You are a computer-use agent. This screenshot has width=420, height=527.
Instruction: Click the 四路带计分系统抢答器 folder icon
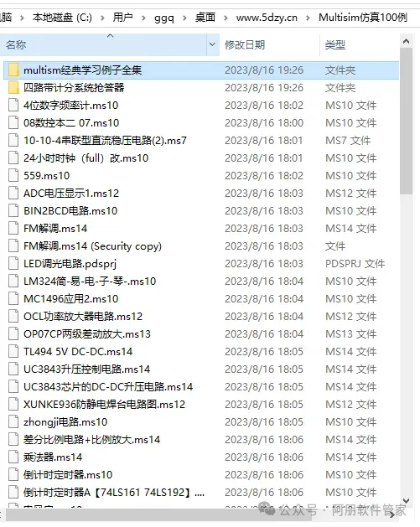(13, 88)
